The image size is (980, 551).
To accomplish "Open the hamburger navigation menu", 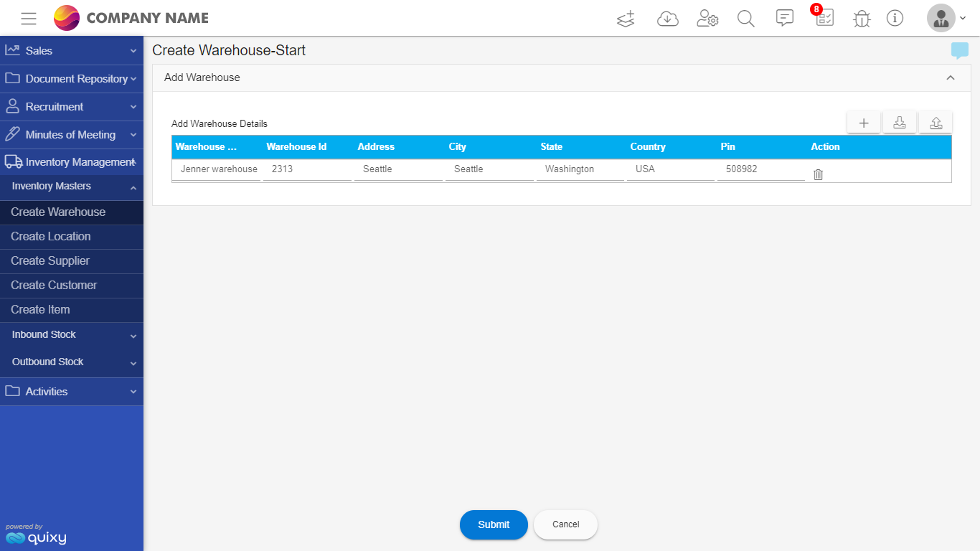I will [x=29, y=19].
